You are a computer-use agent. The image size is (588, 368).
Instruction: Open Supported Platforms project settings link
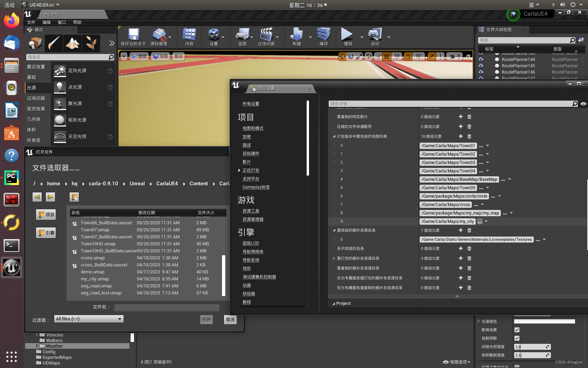pyautogui.click(x=251, y=179)
